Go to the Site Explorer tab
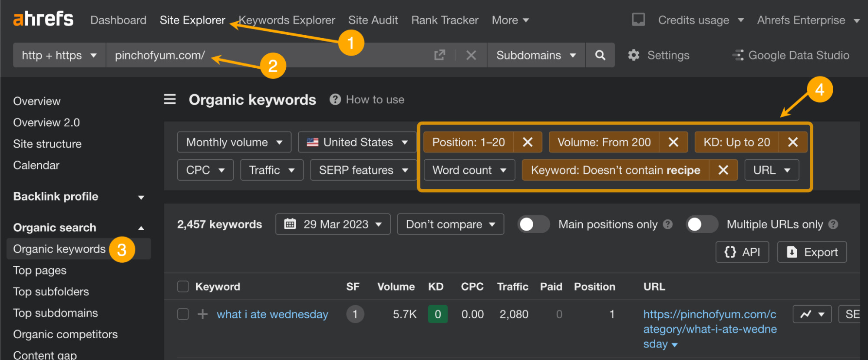This screenshot has height=360, width=868. pyautogui.click(x=192, y=20)
